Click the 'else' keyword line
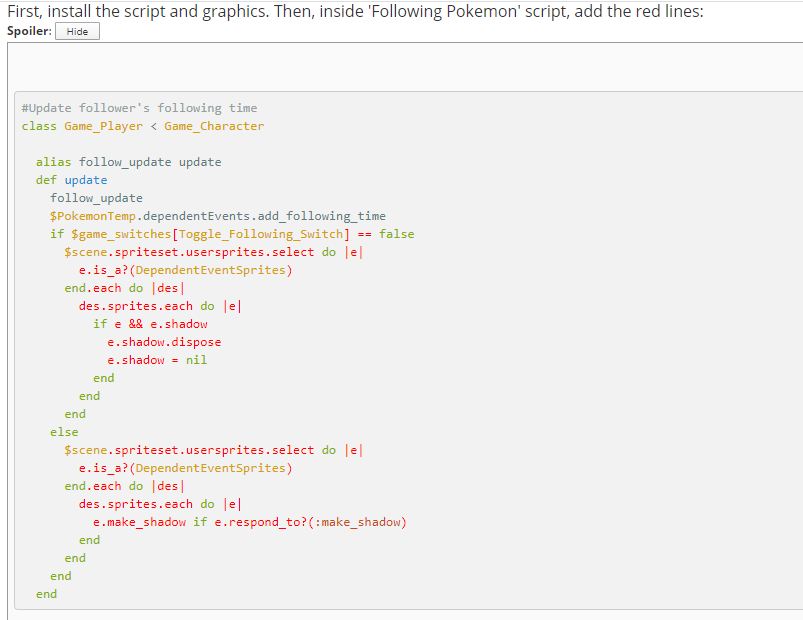Image resolution: width=803 pixels, height=620 pixels. (64, 432)
